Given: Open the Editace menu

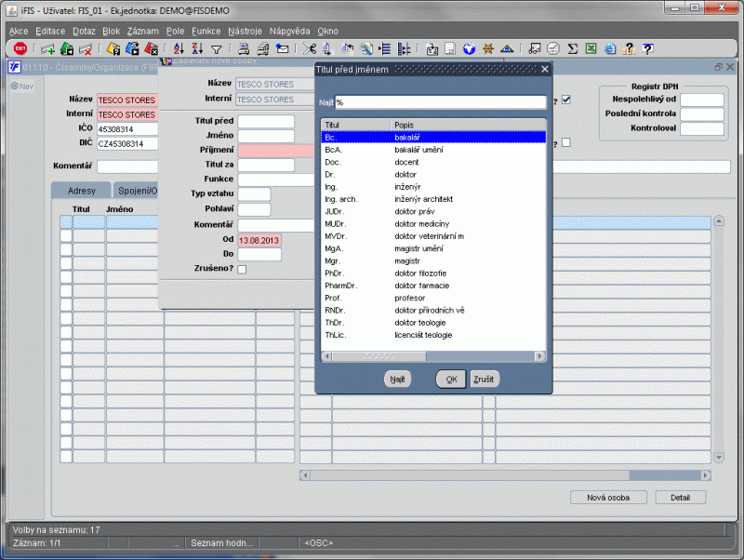Looking at the screenshot, I should (50, 32).
